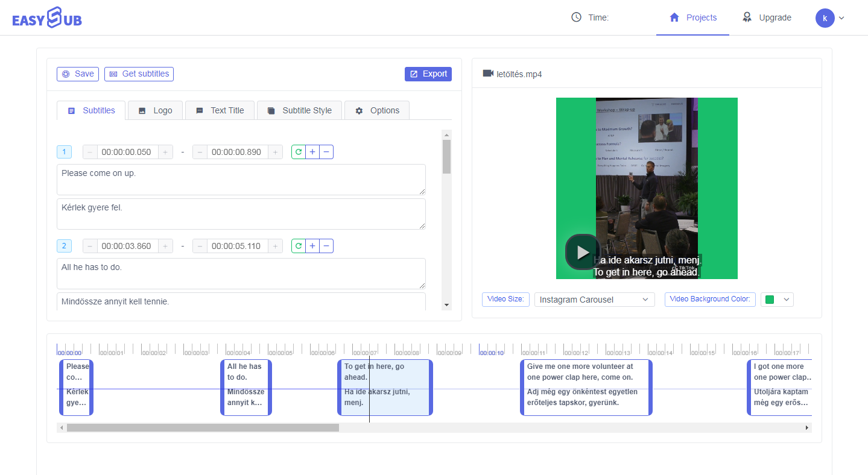Viewport: 868px width, 475px height.
Task: Play the video preview
Action: [582, 252]
